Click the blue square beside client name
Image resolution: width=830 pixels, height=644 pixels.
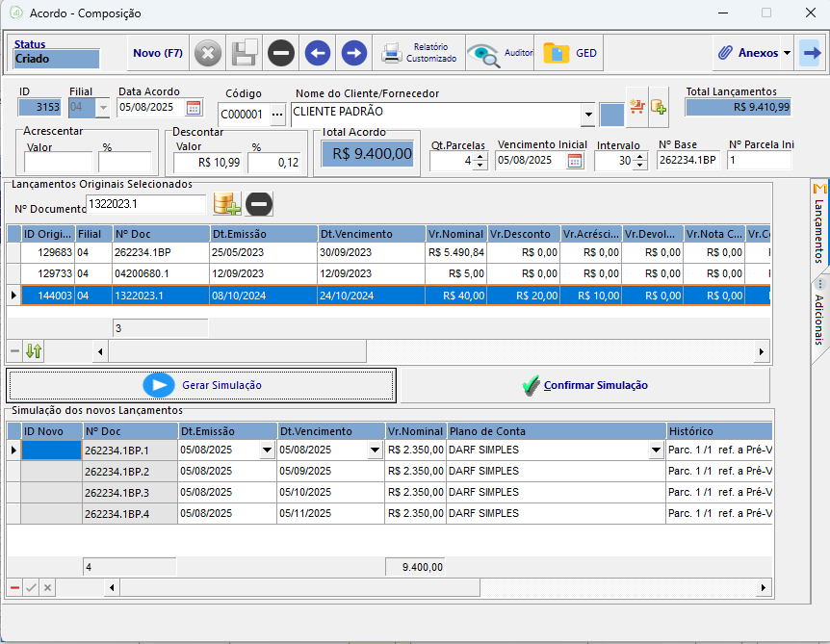click(612, 116)
